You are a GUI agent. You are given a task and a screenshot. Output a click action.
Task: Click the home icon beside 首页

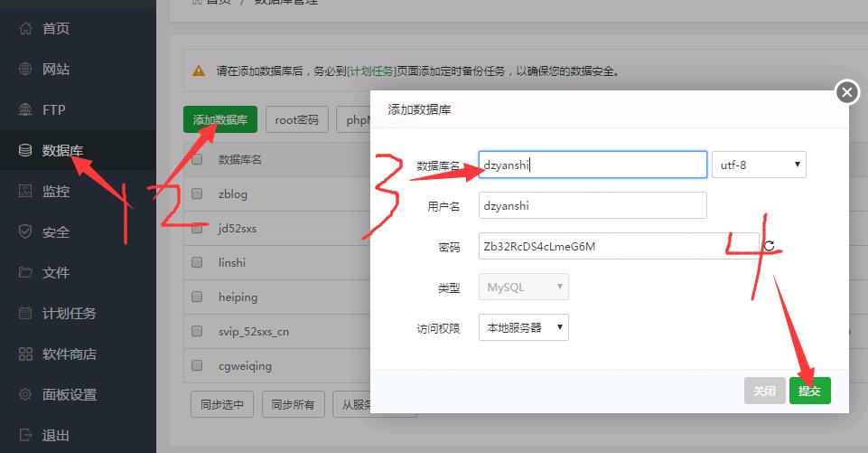tap(25, 28)
